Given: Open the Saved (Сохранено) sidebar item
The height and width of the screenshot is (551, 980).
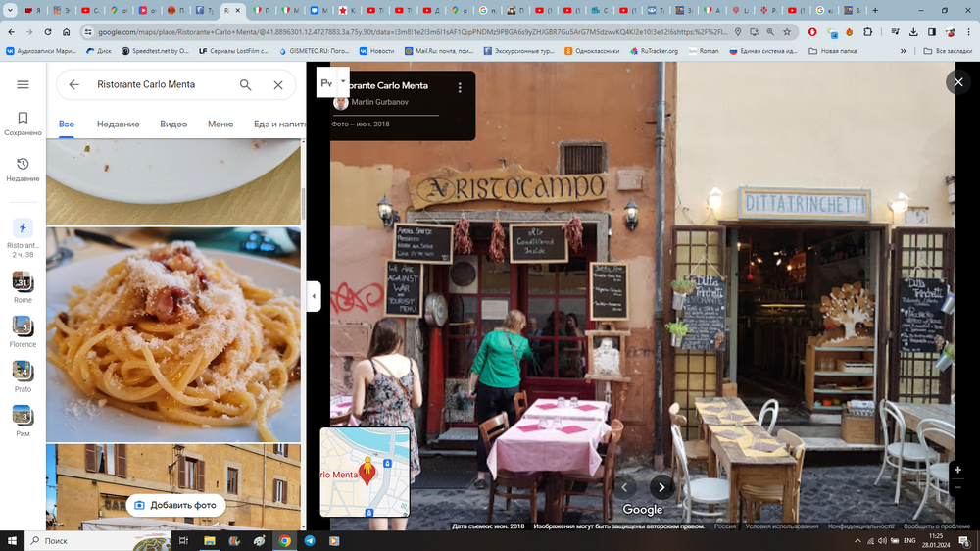Looking at the screenshot, I should click(23, 124).
